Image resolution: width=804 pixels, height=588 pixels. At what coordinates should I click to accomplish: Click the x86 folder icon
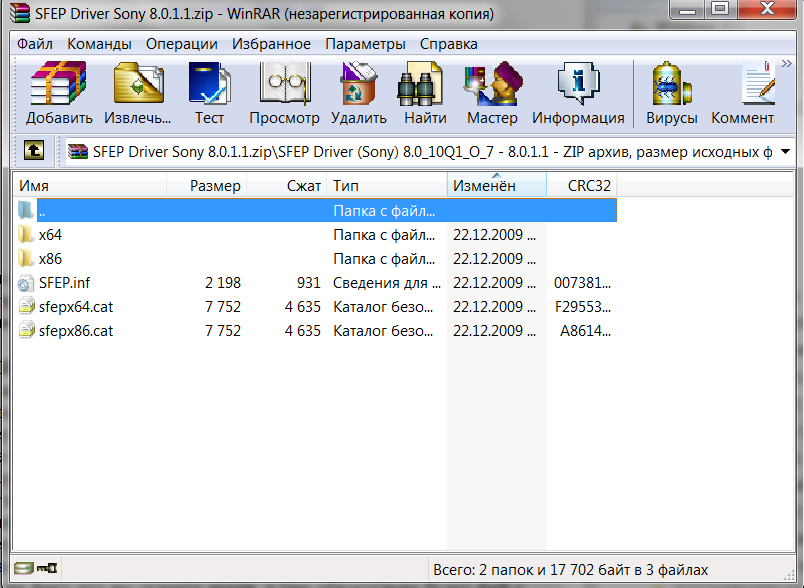[26, 258]
